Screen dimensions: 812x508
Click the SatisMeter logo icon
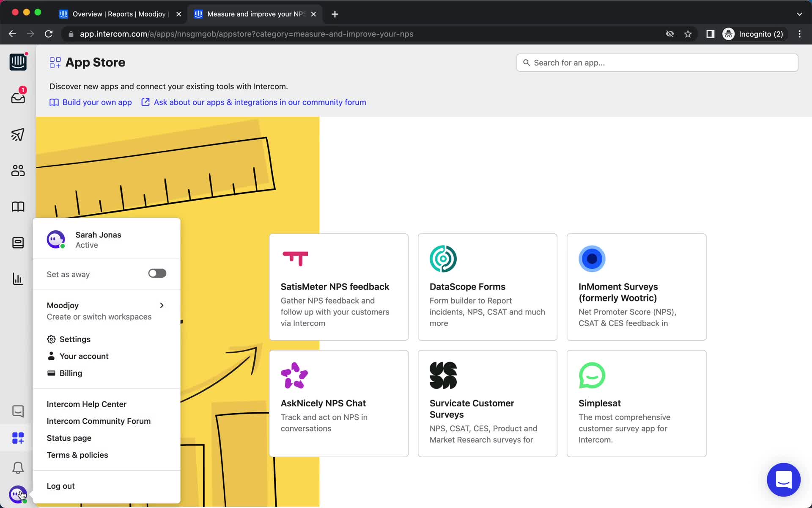(x=295, y=259)
